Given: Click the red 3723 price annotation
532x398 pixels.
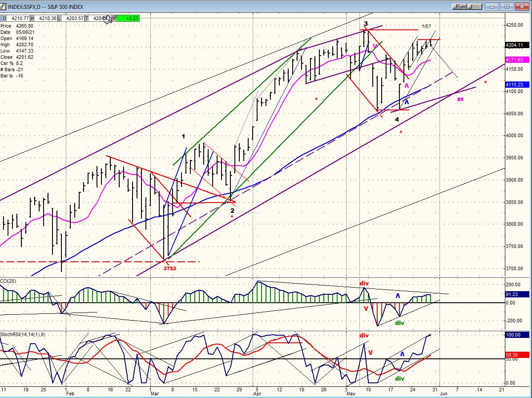Looking at the screenshot, I should (169, 268).
